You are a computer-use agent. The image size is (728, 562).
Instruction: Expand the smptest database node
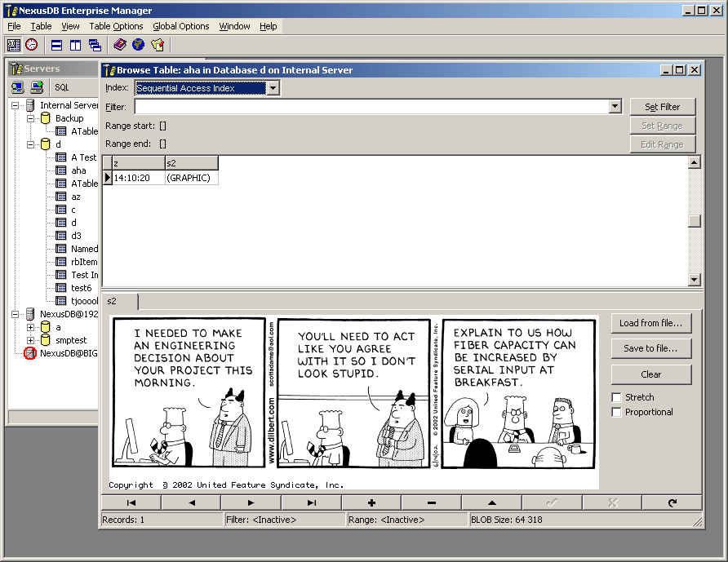[x=31, y=340]
